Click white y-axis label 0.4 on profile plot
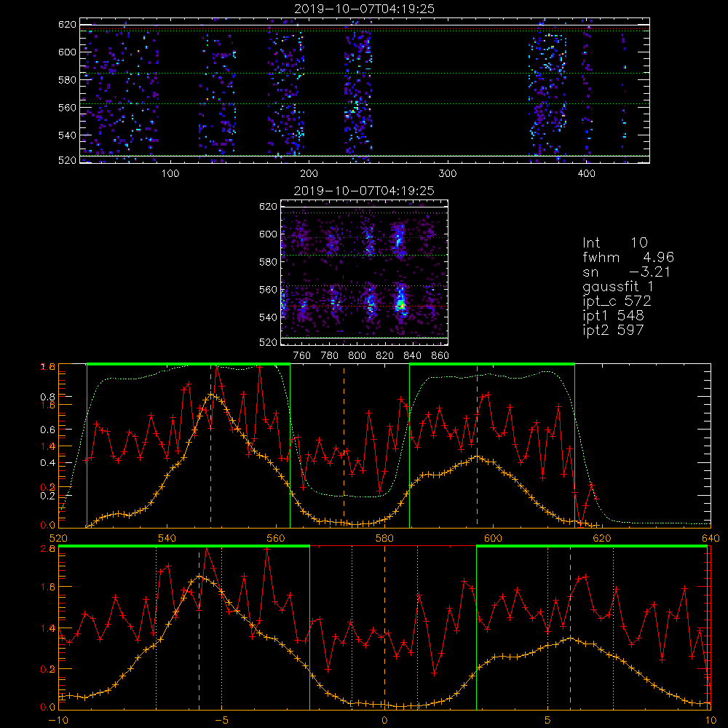The image size is (728, 728). (48, 463)
